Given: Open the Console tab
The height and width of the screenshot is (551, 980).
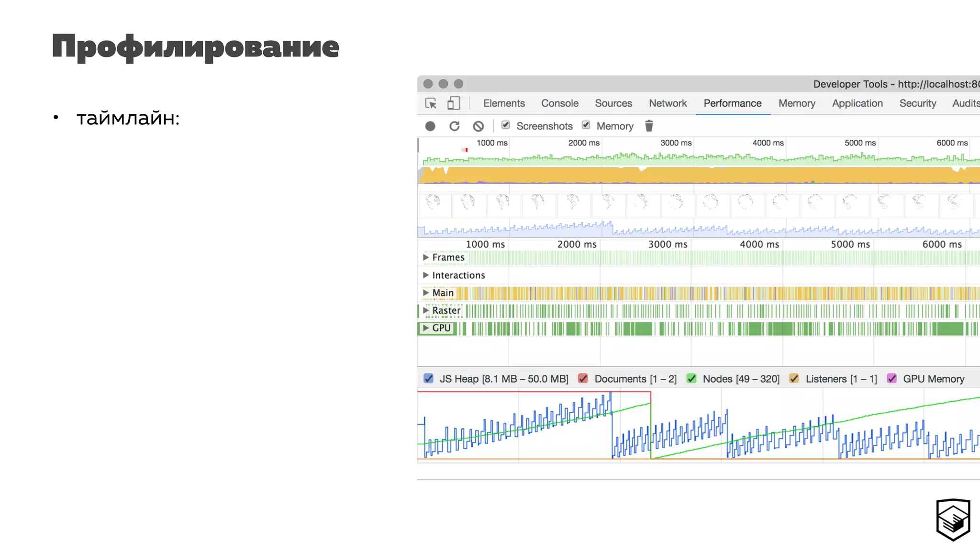Looking at the screenshot, I should 559,103.
